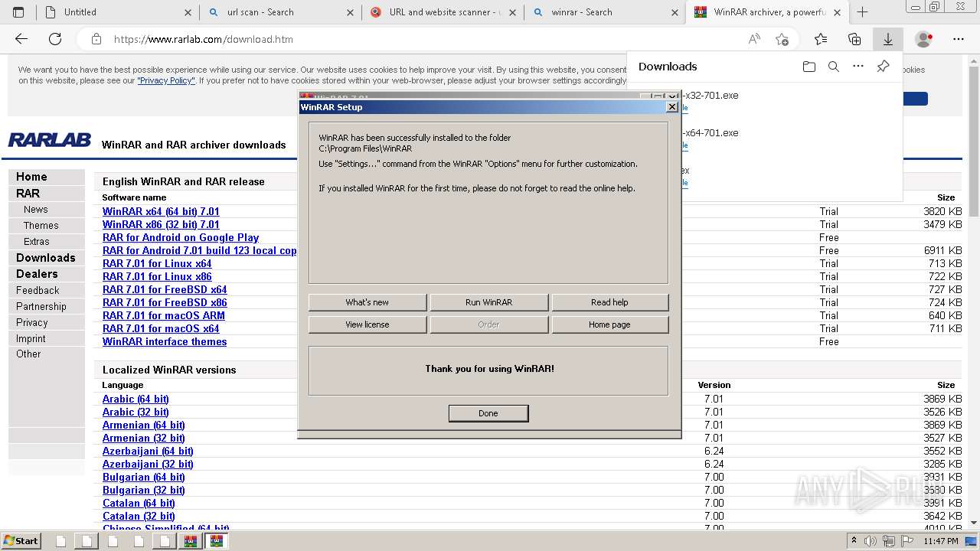This screenshot has height=551, width=980.
Task: Open a new browser tab
Action: [x=862, y=12]
